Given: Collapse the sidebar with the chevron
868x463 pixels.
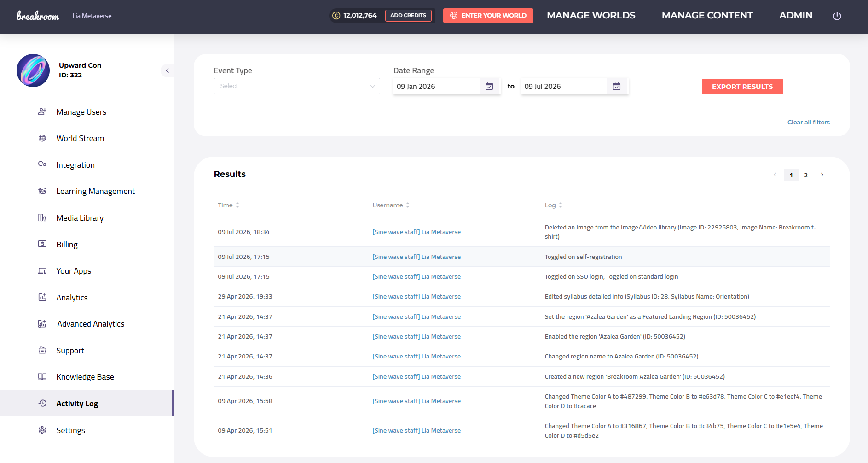Looking at the screenshot, I should [x=168, y=70].
